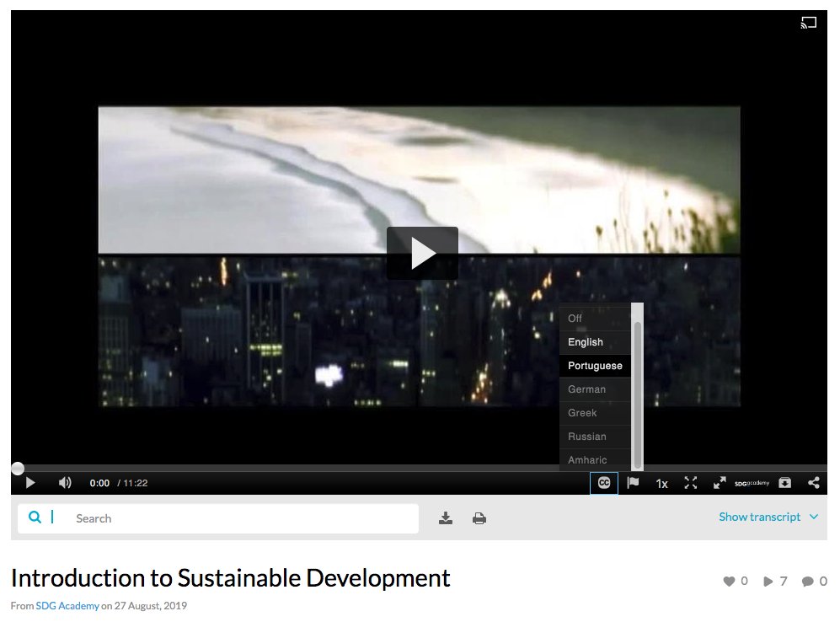Select Portuguese captions
The height and width of the screenshot is (622, 840).
point(595,366)
